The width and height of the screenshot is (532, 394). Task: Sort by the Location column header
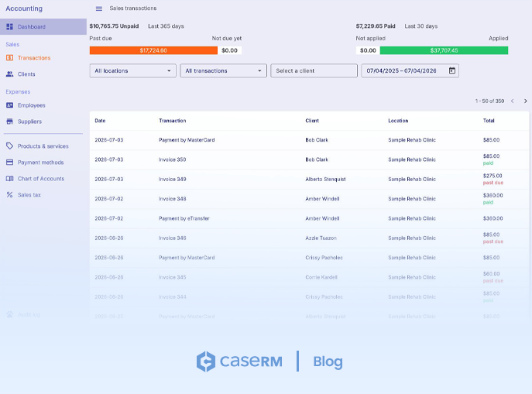click(398, 121)
